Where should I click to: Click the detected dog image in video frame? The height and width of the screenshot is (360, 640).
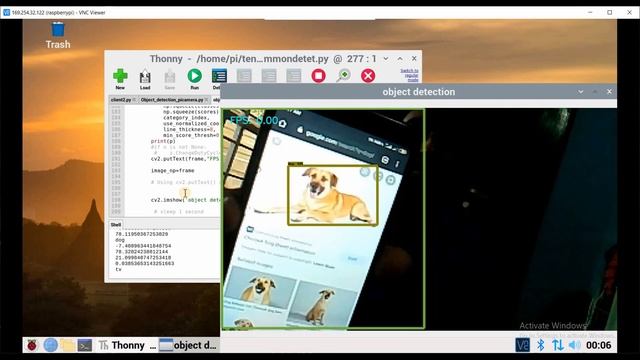[333, 195]
